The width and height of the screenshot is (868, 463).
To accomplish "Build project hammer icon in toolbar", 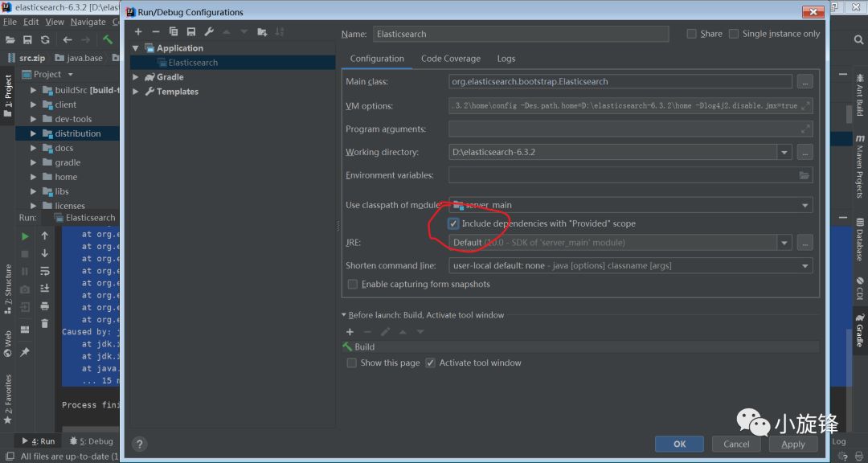I will click(x=108, y=40).
